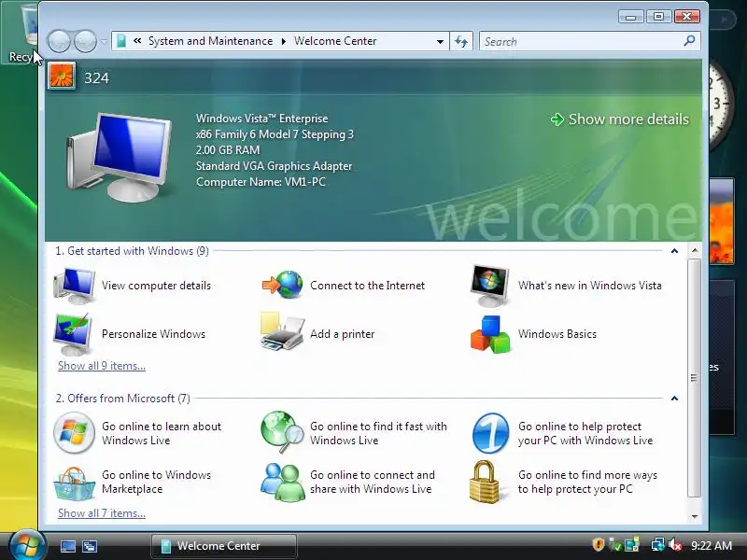Viewport: 747px width, 560px height.
Task: Click the Windows Live OneCare '1' icon
Action: point(490,433)
